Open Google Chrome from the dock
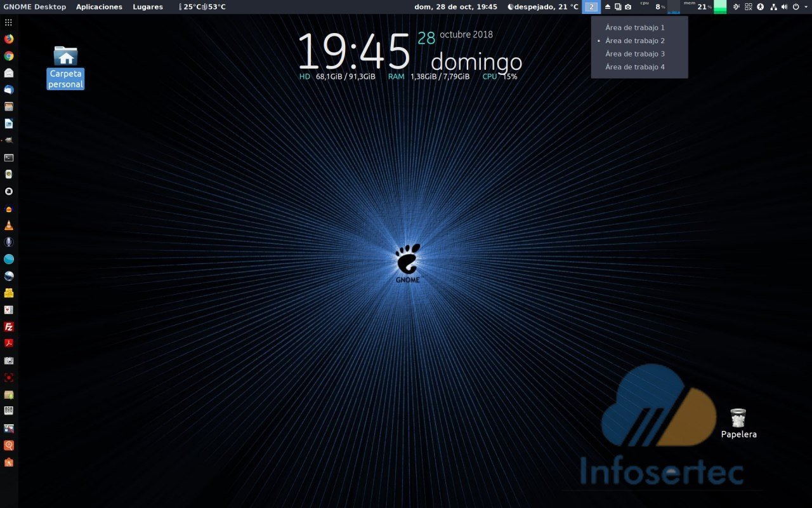Viewport: 812px width, 508px height. click(9, 56)
